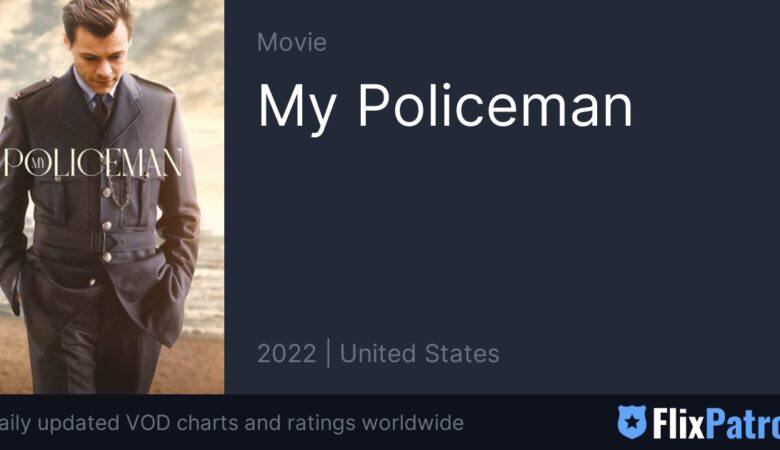
Task: Click the beach sand area of the poster
Action: click(x=196, y=365)
